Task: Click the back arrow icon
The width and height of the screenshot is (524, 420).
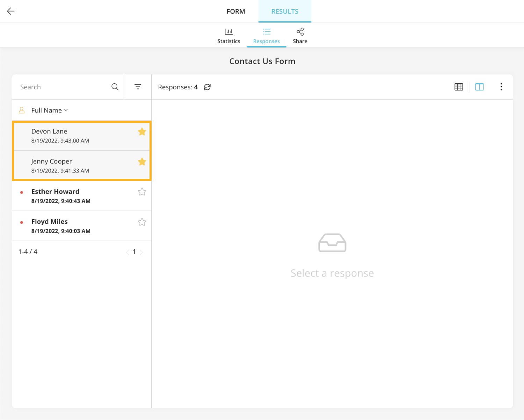Action: click(x=11, y=11)
